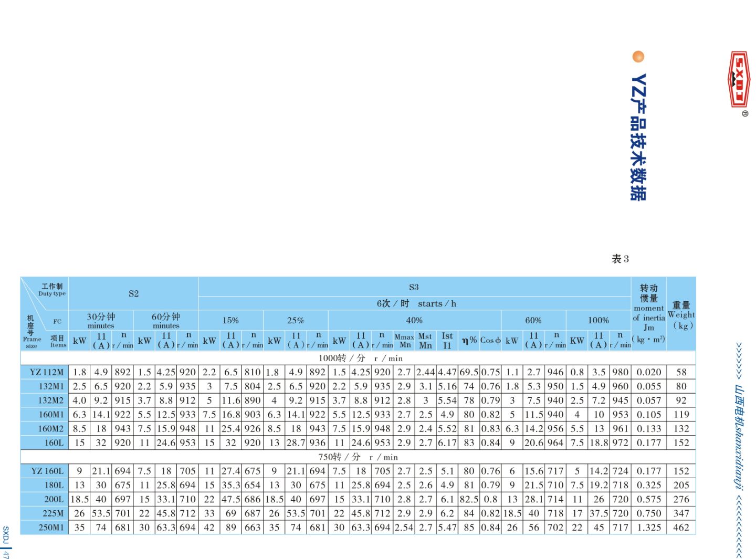Click the SXDJ red logo emblem
Image resolution: width=756 pixels, height=559 pixels.
click(x=739, y=79)
